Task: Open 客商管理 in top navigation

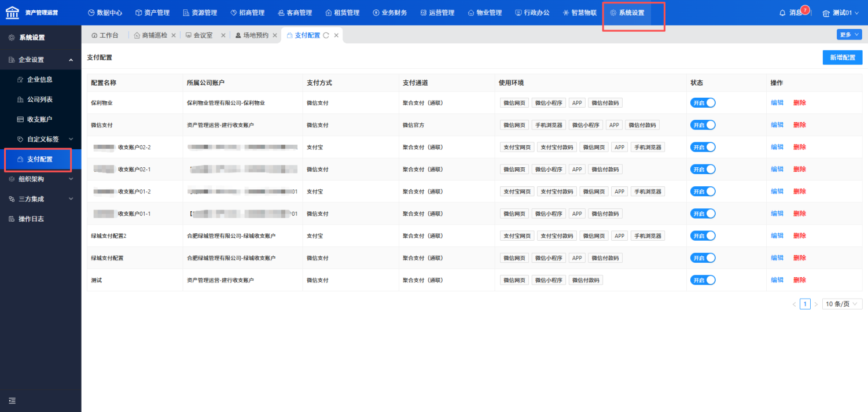Action: pyautogui.click(x=295, y=13)
